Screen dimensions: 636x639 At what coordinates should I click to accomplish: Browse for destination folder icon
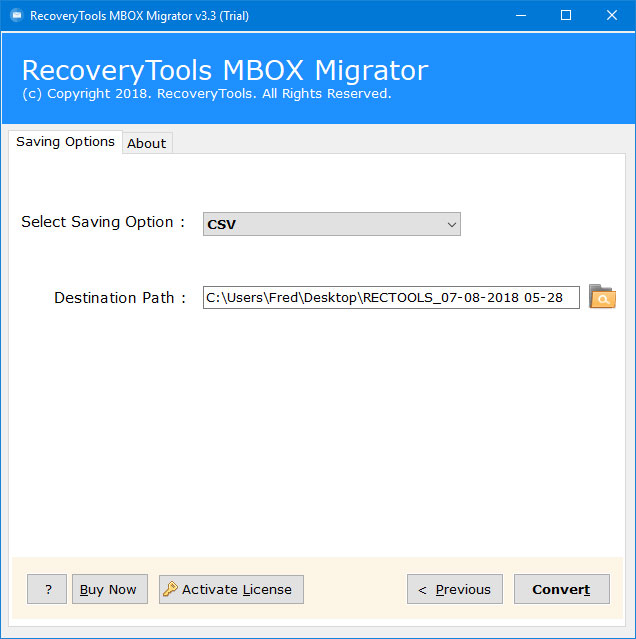click(602, 297)
